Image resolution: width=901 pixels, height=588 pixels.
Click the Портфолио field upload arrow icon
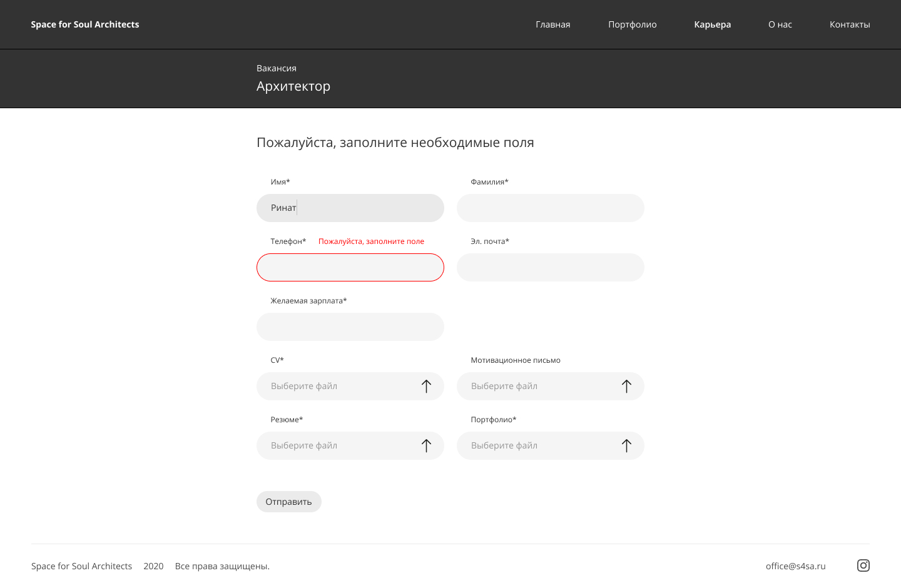point(626,445)
